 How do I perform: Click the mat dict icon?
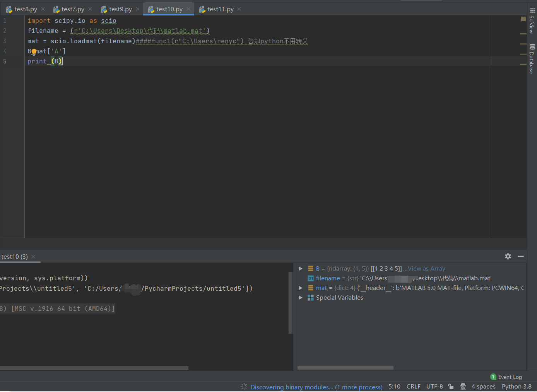(310, 288)
